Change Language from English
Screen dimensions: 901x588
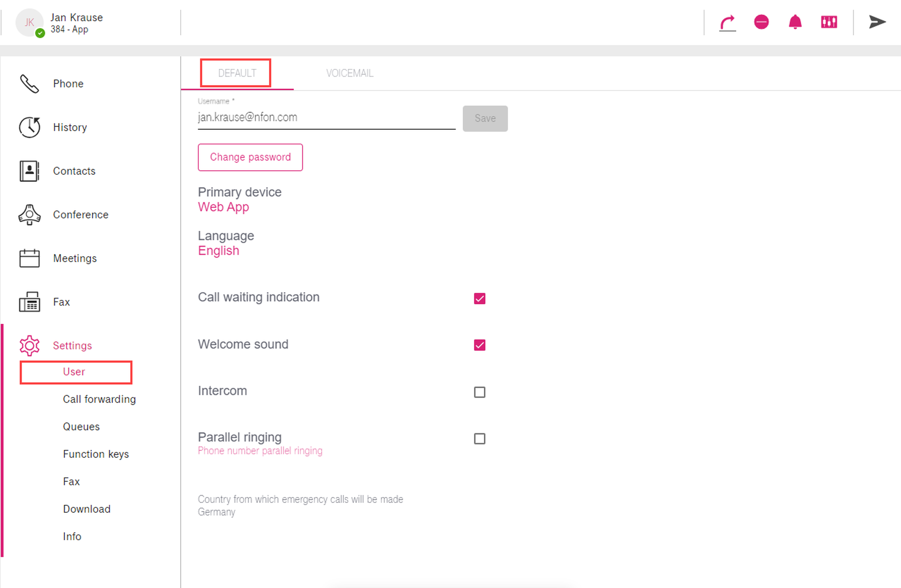point(218,251)
